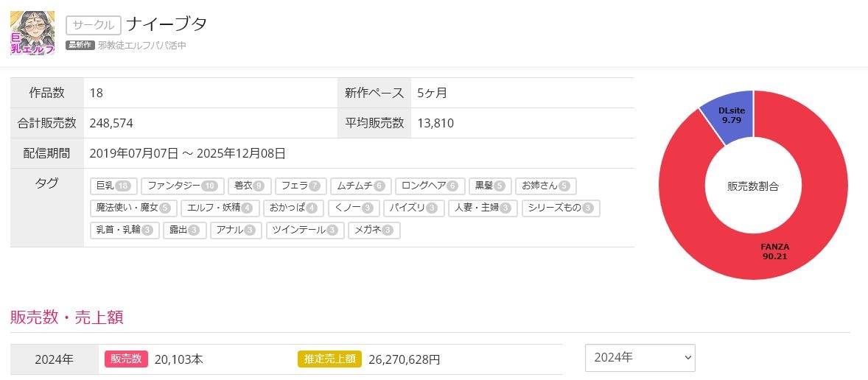868x380 pixels.
Task: Click the シリーズもの tag
Action: 561,208
